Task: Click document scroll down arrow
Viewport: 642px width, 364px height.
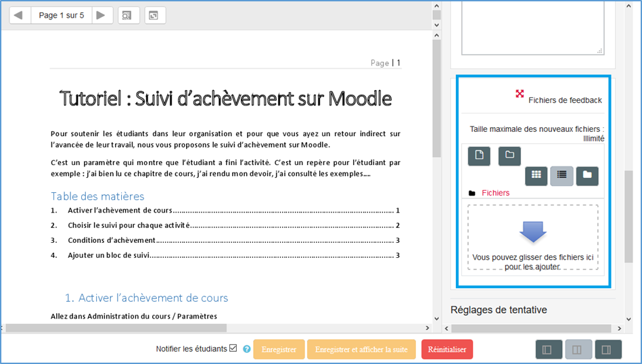Action: [x=436, y=319]
